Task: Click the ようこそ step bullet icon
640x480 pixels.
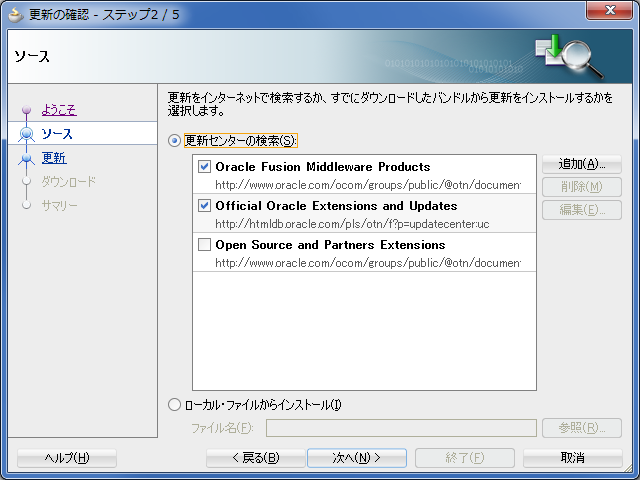Action: (x=27, y=110)
